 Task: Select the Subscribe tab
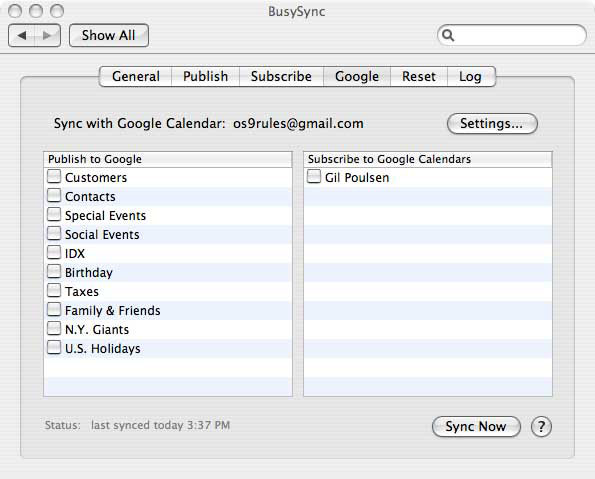(x=281, y=76)
